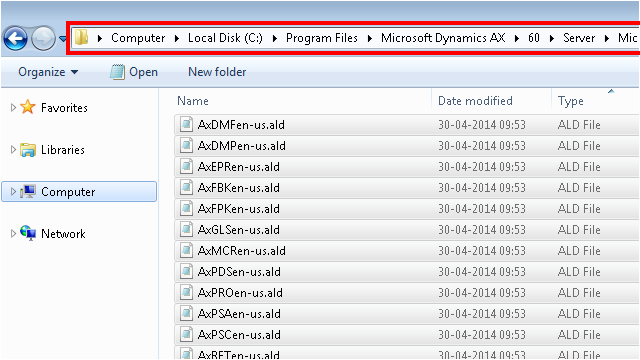
Task: Click the Network globe icon
Action: pyautogui.click(x=28, y=233)
